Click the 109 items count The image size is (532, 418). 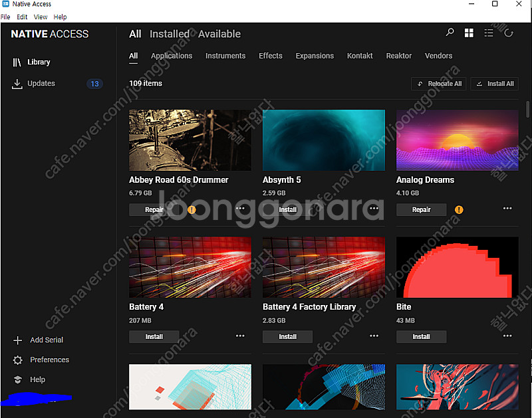146,83
